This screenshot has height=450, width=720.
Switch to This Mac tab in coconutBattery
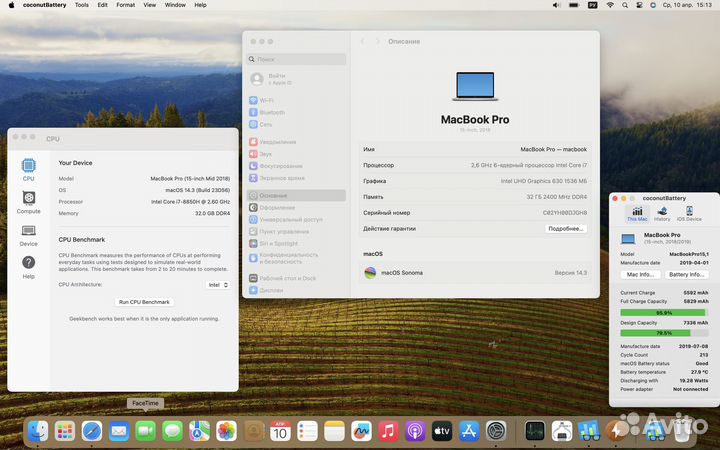click(637, 214)
